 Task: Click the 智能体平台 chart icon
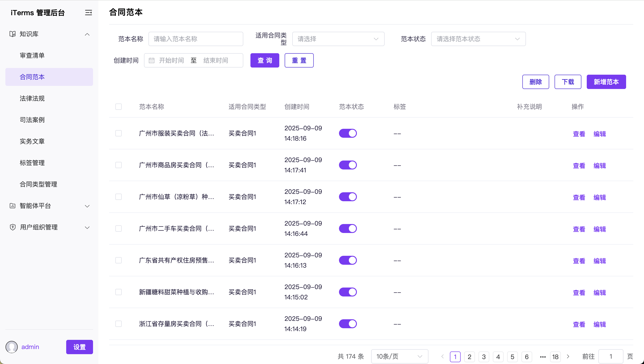coord(13,206)
